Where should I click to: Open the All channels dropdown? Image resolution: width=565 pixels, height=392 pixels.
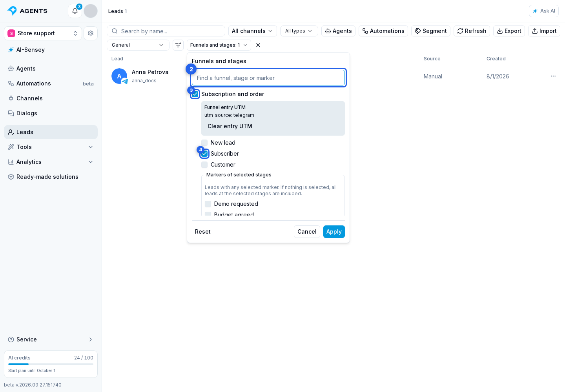point(253,31)
